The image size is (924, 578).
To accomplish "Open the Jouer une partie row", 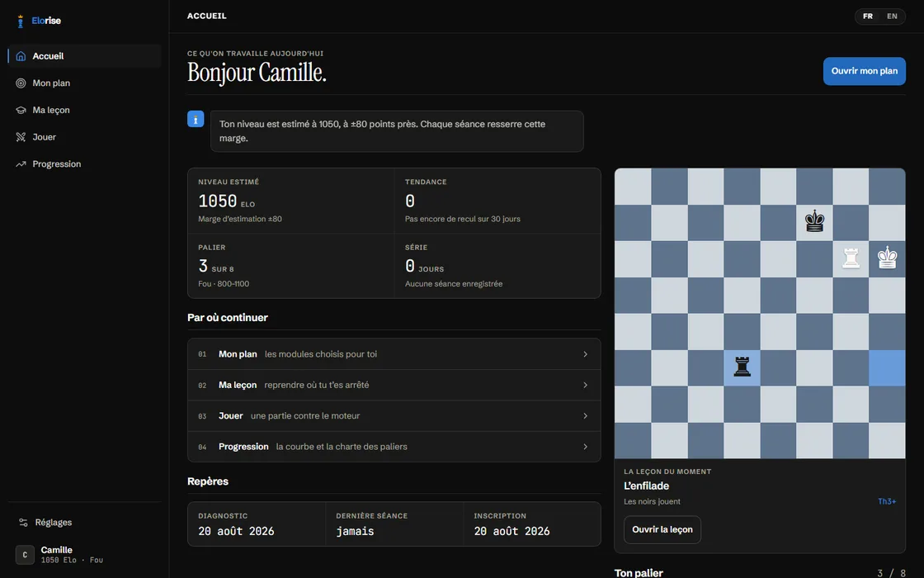I will tap(394, 416).
